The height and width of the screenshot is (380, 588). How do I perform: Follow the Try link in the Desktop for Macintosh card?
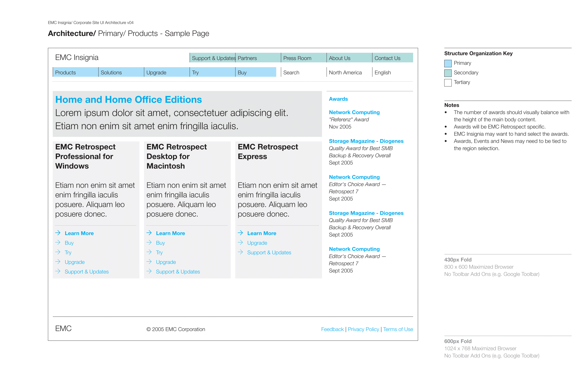(x=159, y=252)
